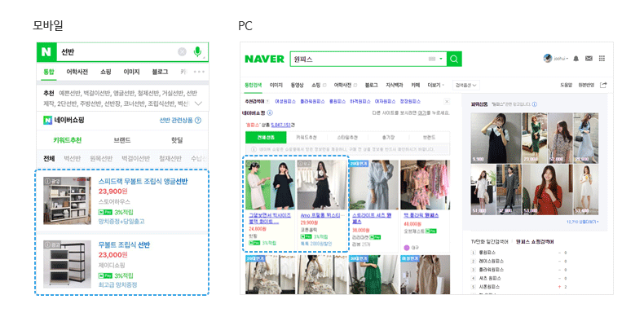This screenshot has height=326, width=644.
Task: Select the 벽걸이선반 filter chip
Action: tap(135, 158)
